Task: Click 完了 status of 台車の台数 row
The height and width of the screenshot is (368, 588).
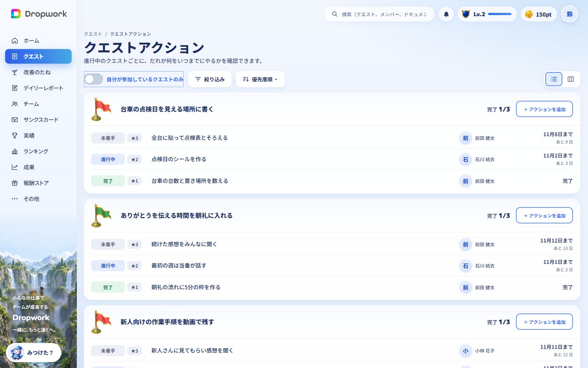Action: (108, 181)
